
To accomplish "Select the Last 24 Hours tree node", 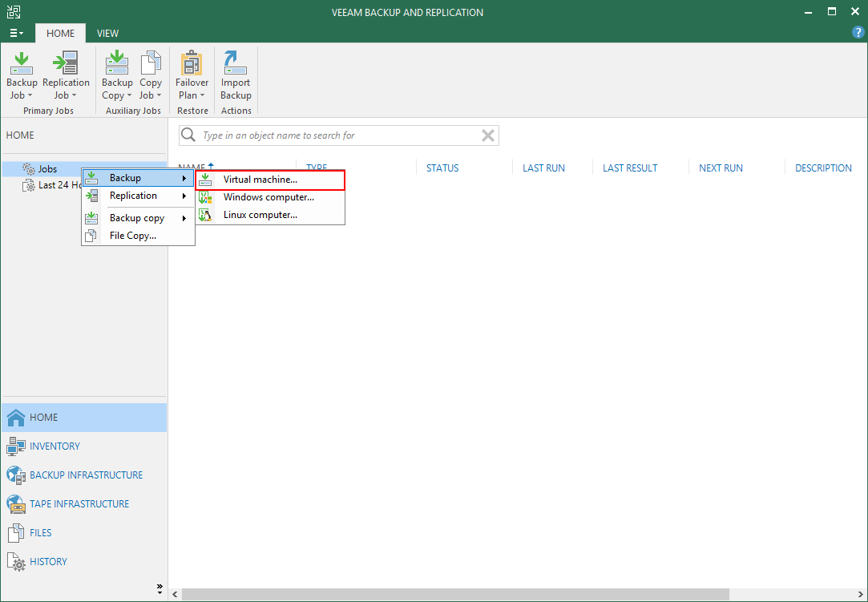I will point(52,185).
